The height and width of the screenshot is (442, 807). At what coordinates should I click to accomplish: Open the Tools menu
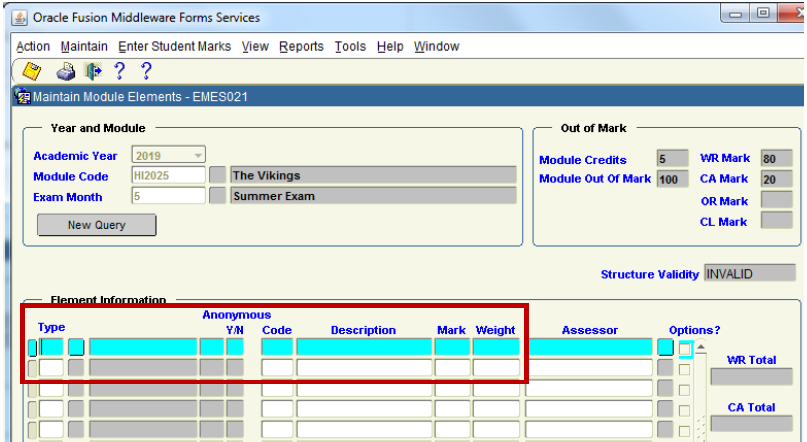[350, 47]
